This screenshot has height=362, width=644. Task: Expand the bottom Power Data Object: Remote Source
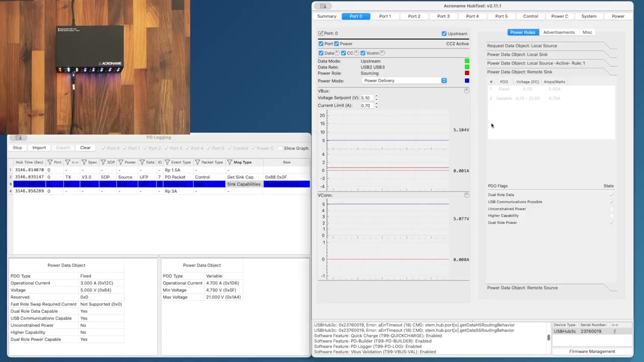pyautogui.click(x=551, y=288)
